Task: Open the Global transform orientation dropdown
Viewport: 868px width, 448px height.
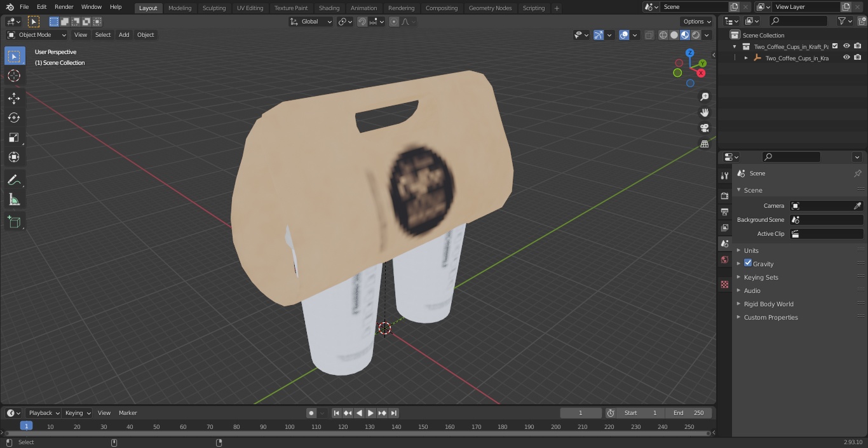Action: 311,22
